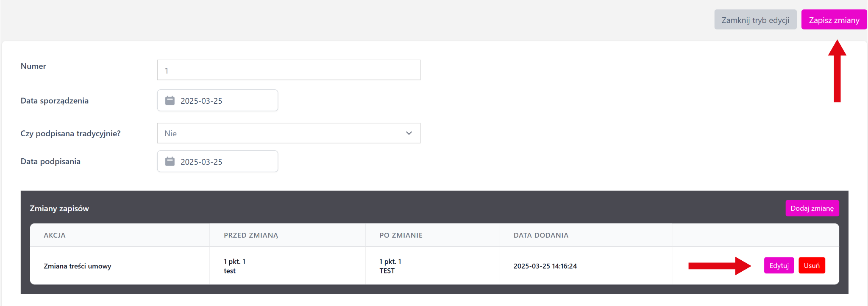Focus the Numer input field
The width and height of the screenshot is (868, 306).
coord(288,70)
